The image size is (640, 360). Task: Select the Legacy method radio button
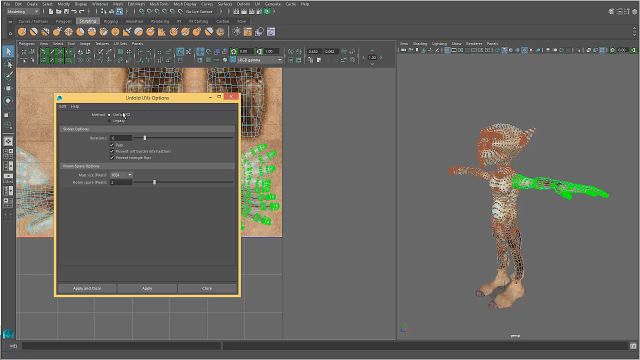tap(109, 121)
